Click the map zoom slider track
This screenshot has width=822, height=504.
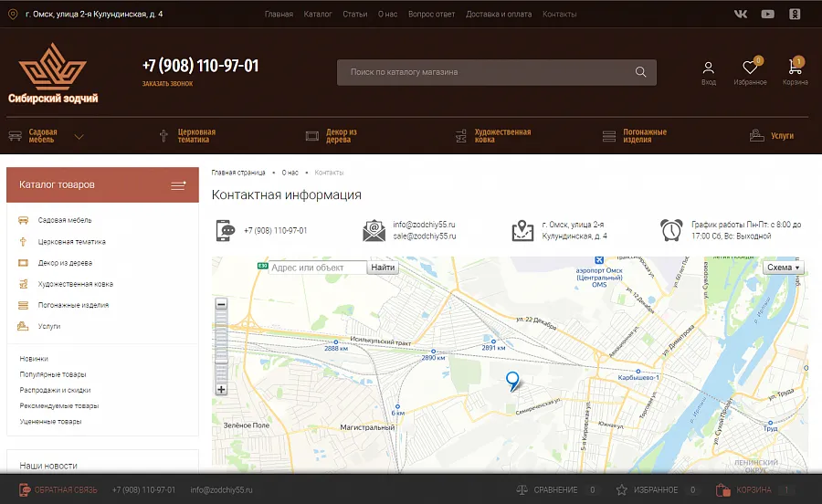pos(221,347)
